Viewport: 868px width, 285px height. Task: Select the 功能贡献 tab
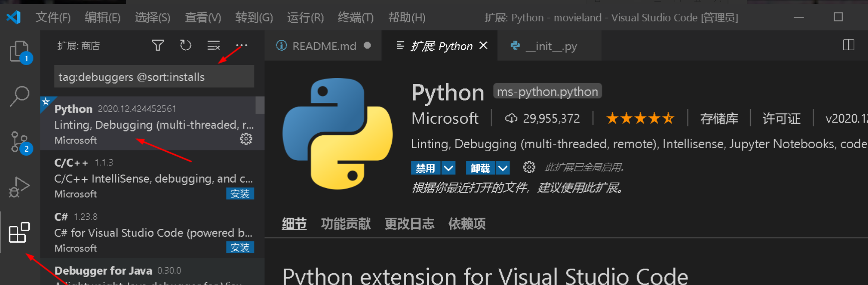click(345, 224)
